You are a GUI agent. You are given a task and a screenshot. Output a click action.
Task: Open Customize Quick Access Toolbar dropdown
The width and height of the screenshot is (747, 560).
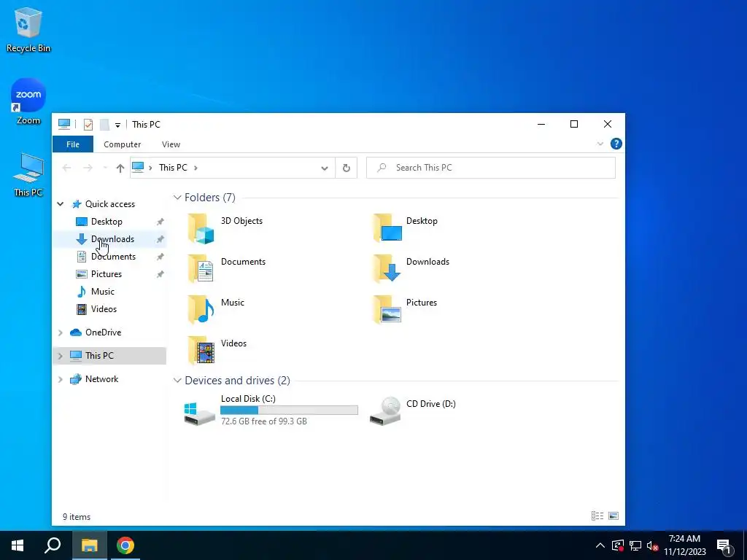[x=117, y=125]
